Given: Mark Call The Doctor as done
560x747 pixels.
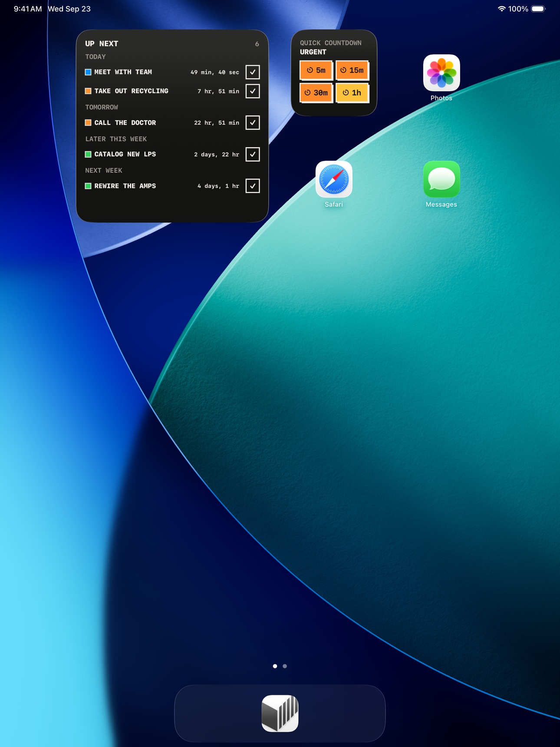Looking at the screenshot, I should point(253,122).
